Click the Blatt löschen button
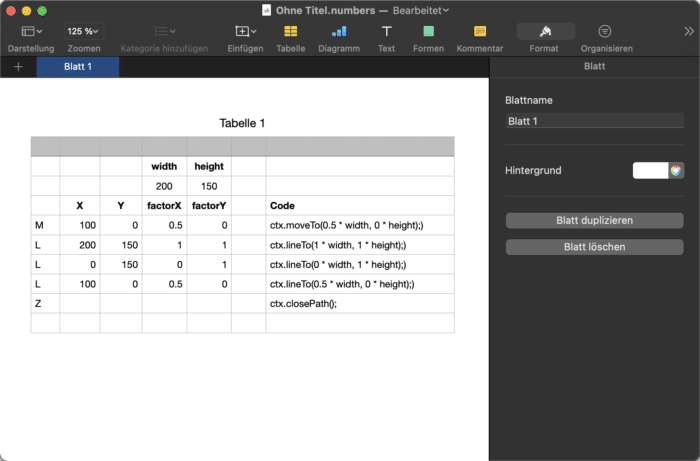 594,247
